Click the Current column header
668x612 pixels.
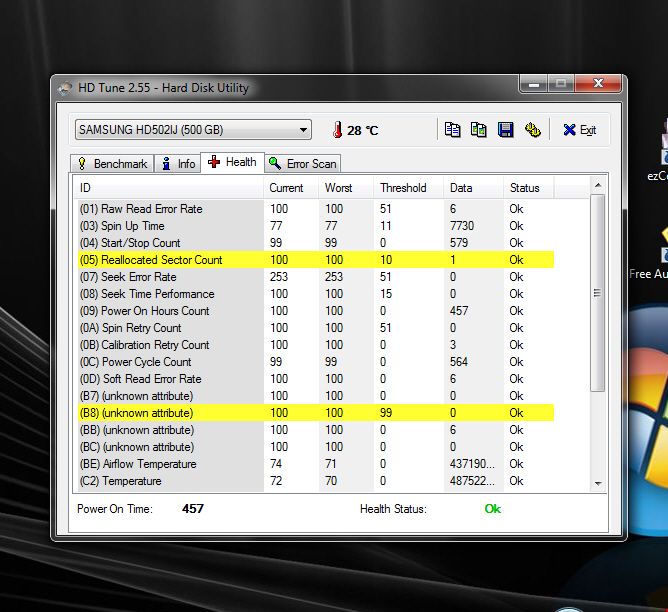point(291,188)
